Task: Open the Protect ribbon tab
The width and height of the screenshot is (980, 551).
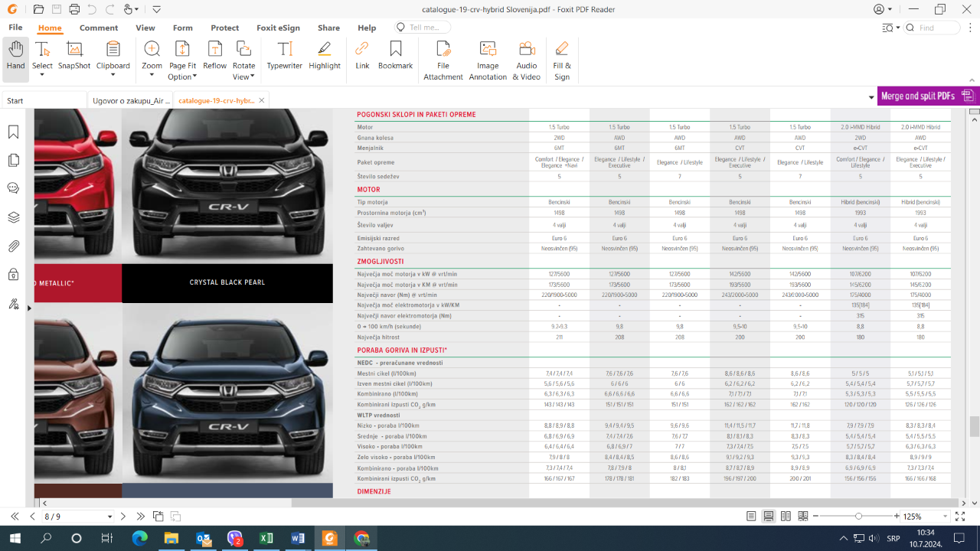Action: (225, 28)
